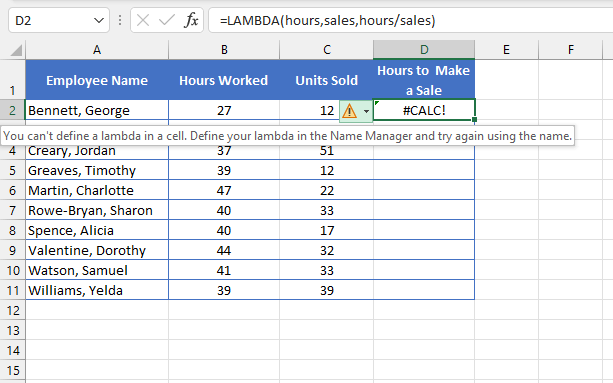Viewport: 613px width, 383px height.
Task: Select row 5 header
Action: coord(13,170)
